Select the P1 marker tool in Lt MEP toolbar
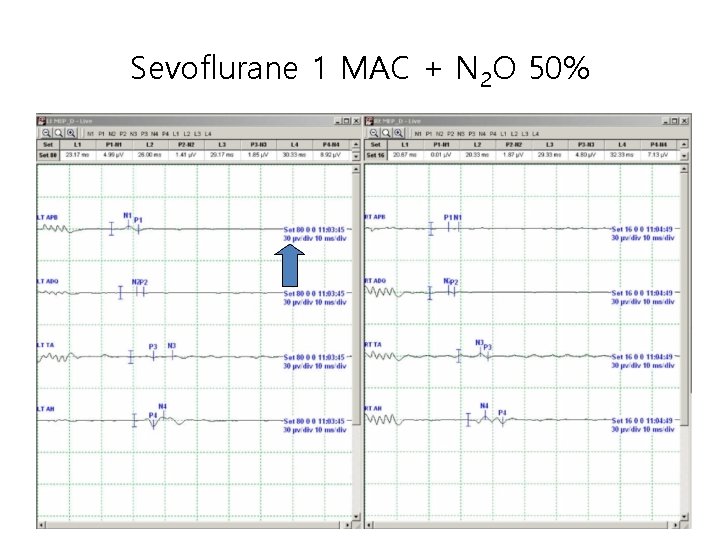720x540 pixels. [101, 134]
